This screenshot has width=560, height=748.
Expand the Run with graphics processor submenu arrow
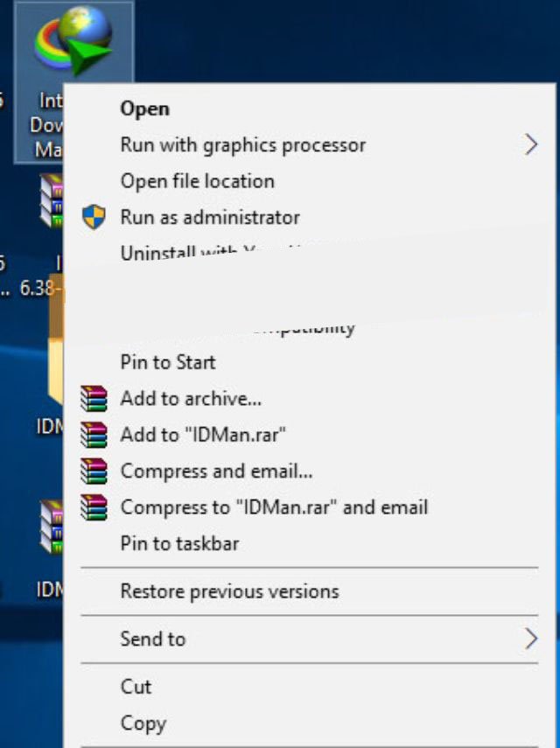[531, 144]
